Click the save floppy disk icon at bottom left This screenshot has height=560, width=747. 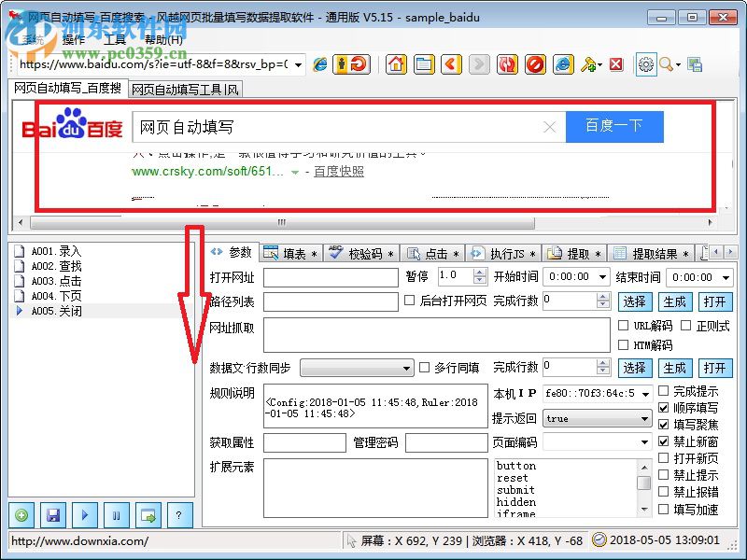coord(53,514)
